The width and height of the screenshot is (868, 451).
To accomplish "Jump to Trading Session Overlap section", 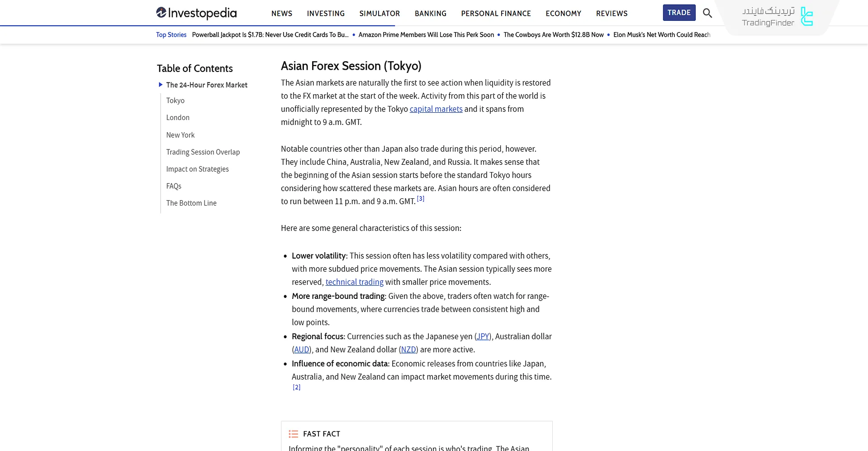I will (203, 152).
